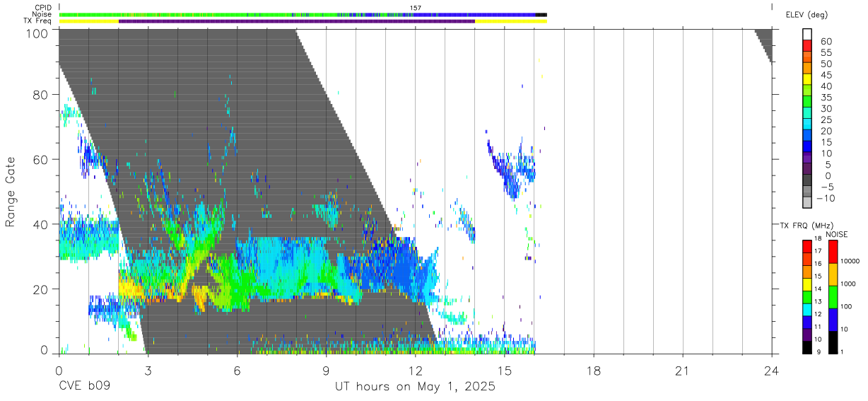Click the 'Noise' row label at top left

[41, 14]
